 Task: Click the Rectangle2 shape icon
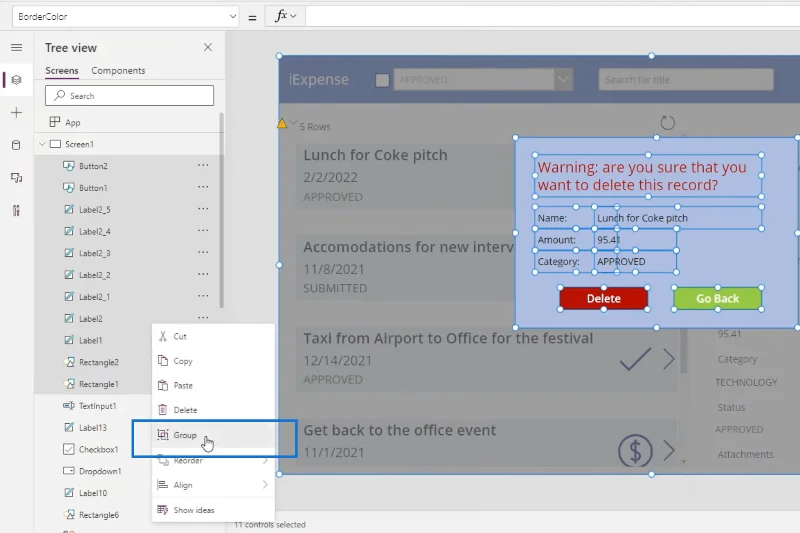(69, 362)
